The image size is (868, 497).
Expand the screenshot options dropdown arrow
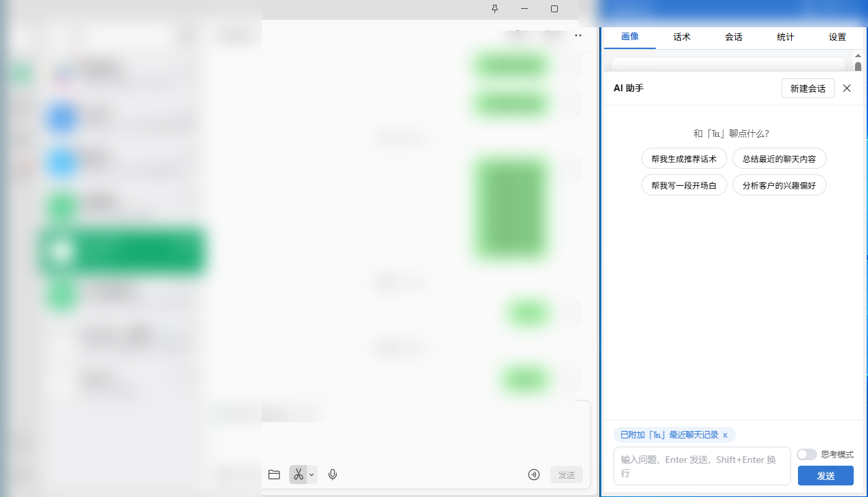coord(312,475)
